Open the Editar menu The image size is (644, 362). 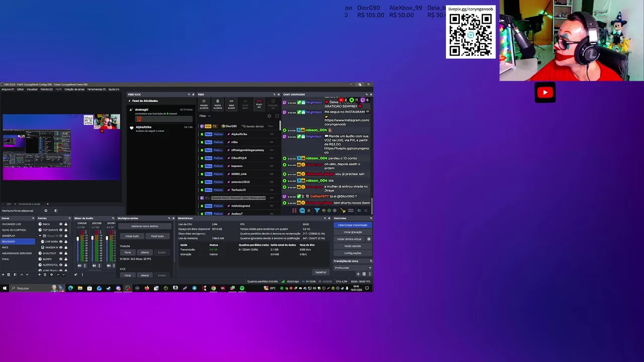(x=21, y=89)
